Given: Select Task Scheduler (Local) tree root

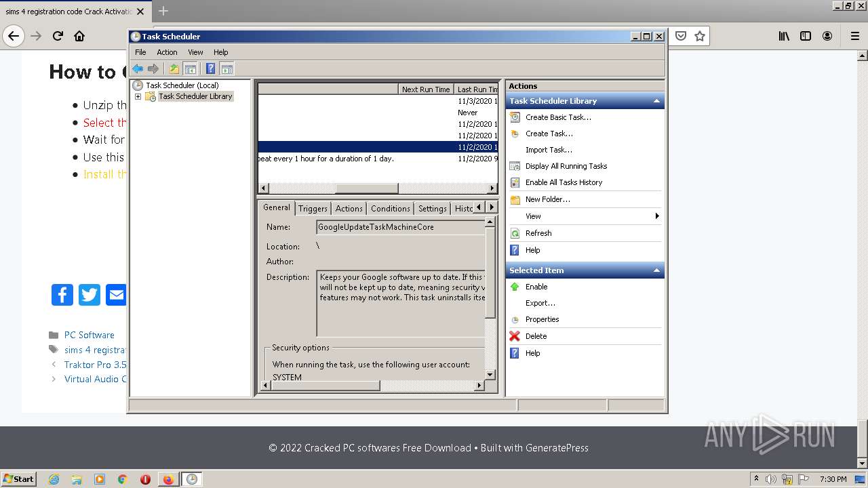Looking at the screenshot, I should pyautogui.click(x=182, y=85).
